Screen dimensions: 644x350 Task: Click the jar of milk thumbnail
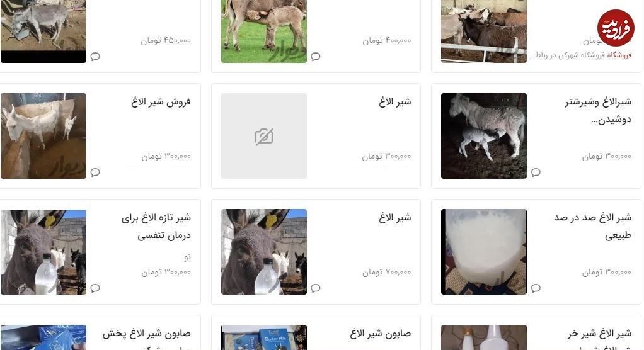pos(484,252)
